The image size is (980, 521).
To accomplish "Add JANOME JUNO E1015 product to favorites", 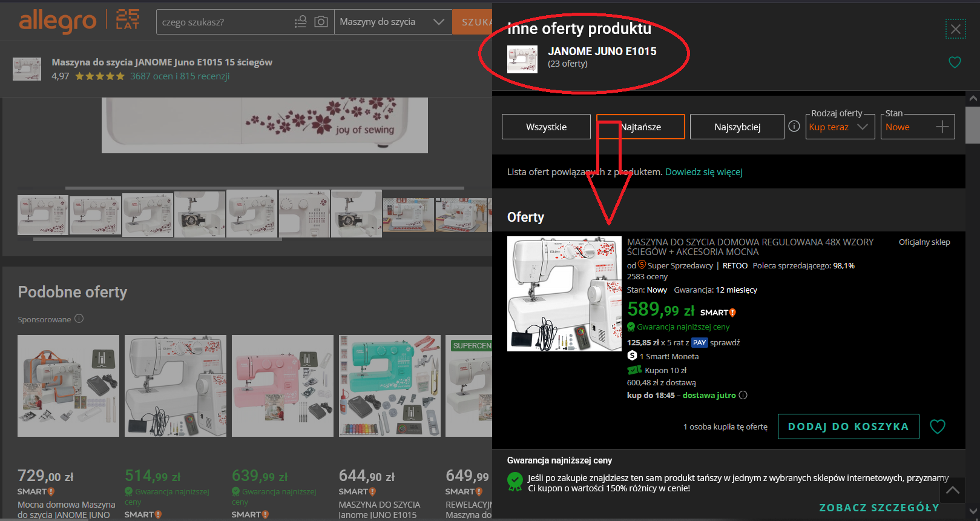I will pyautogui.click(x=955, y=62).
